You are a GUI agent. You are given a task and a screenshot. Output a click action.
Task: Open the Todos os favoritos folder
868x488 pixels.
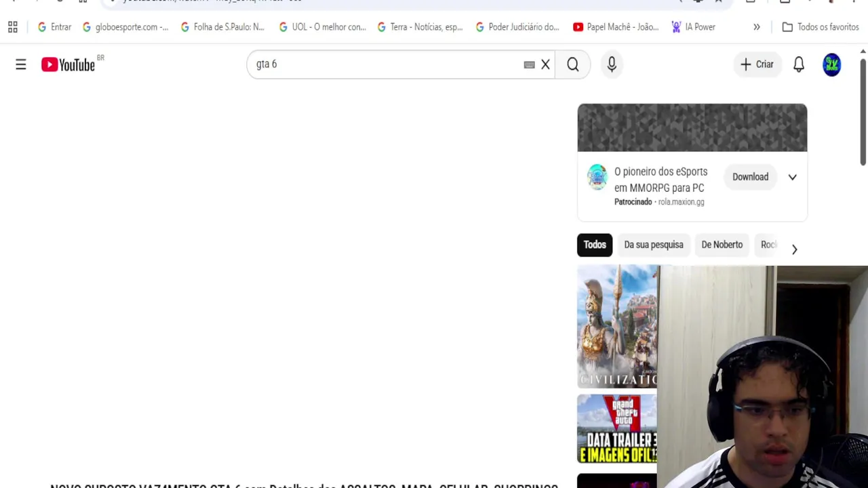pyautogui.click(x=821, y=27)
